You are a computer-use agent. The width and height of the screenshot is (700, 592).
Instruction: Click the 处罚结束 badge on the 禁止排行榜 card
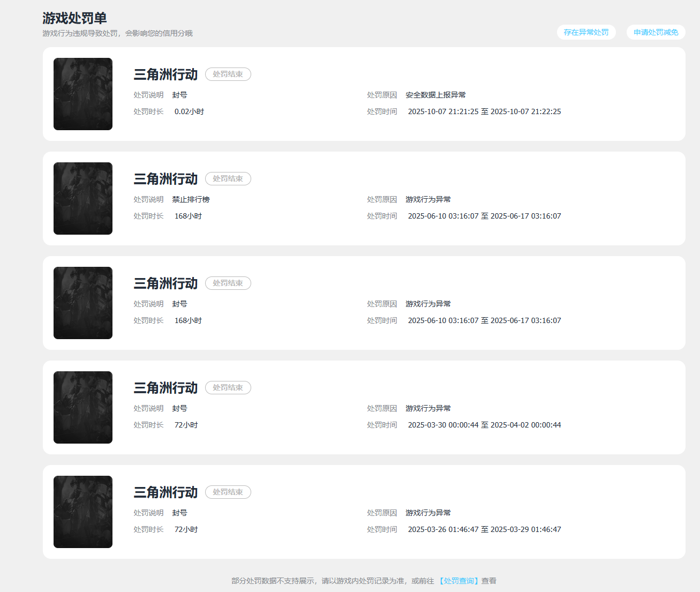[228, 179]
